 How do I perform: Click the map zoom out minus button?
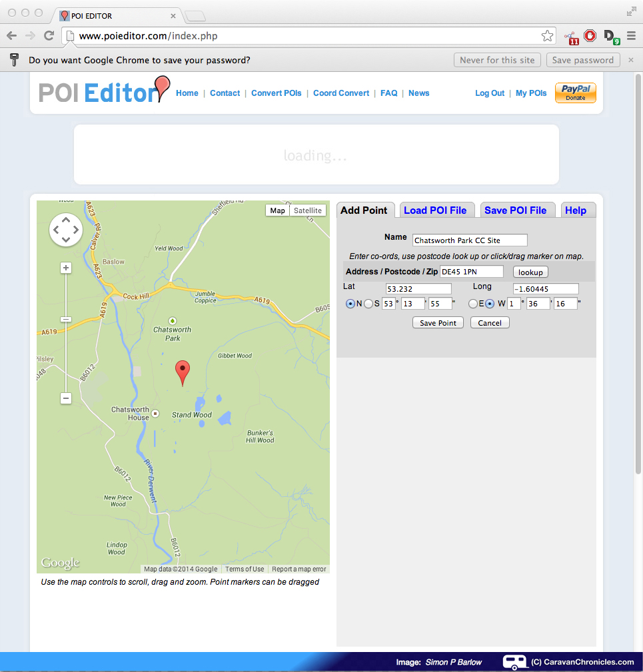tap(66, 398)
